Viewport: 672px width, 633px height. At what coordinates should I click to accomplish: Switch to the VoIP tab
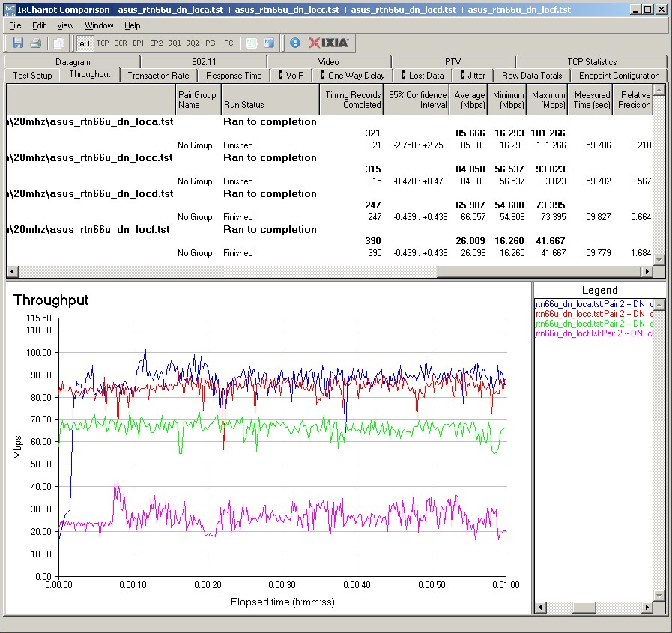click(x=291, y=76)
